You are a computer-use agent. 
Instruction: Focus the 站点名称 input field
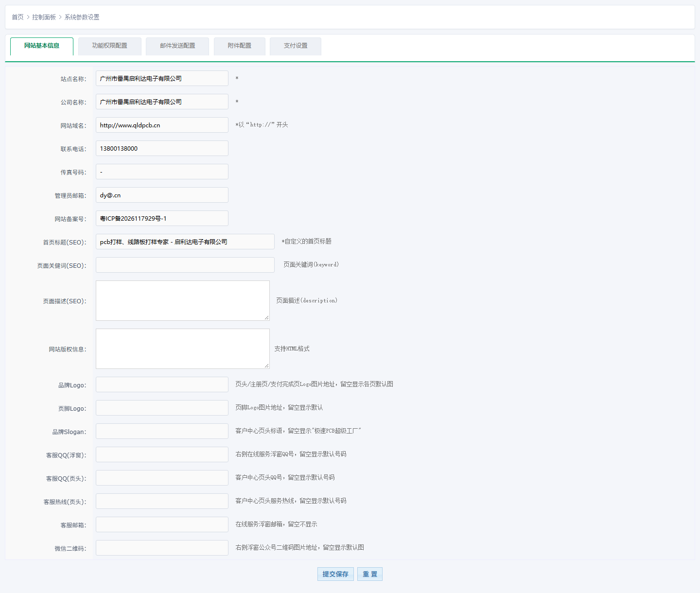[x=162, y=78]
